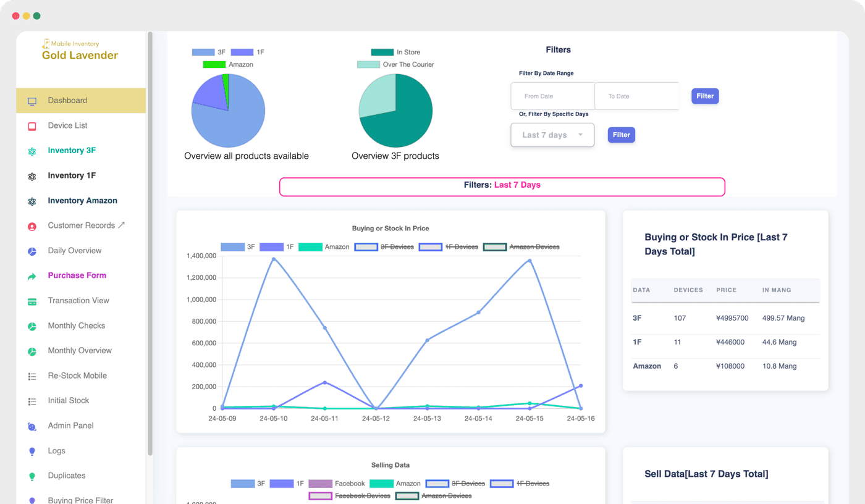The image size is (865, 504).
Task: Show 3F Devices series in Buying chart
Action: click(x=384, y=247)
